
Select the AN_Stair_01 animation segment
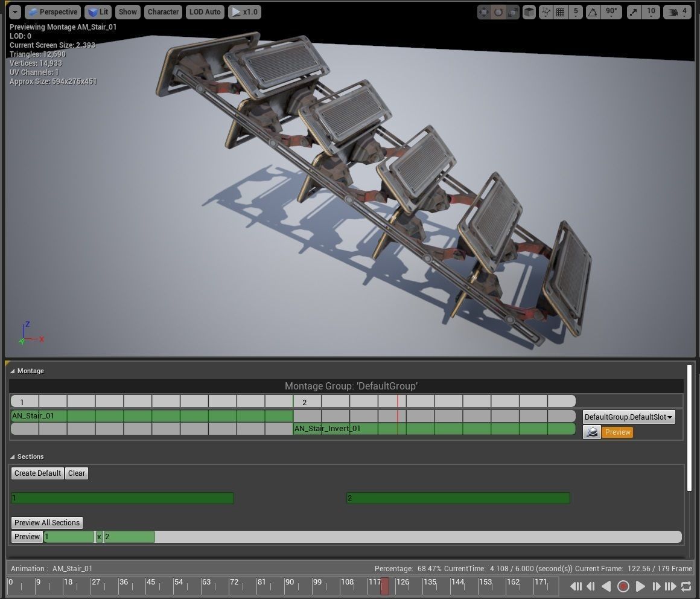click(x=152, y=416)
